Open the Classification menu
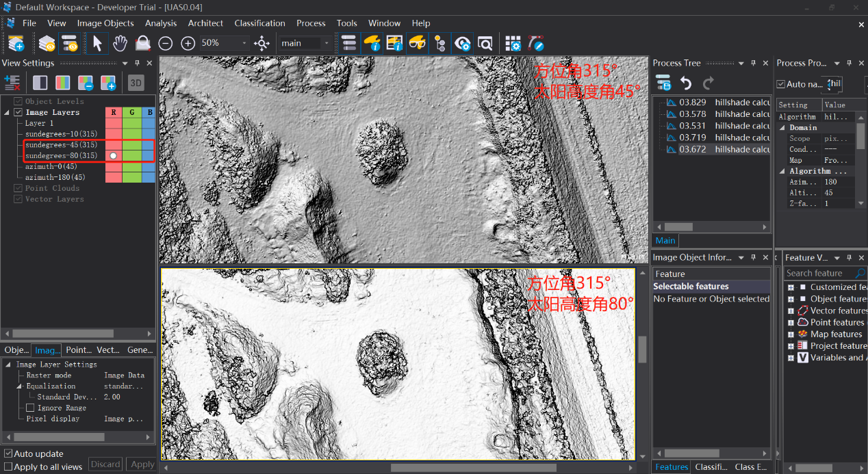The height and width of the screenshot is (474, 868). pyautogui.click(x=259, y=23)
